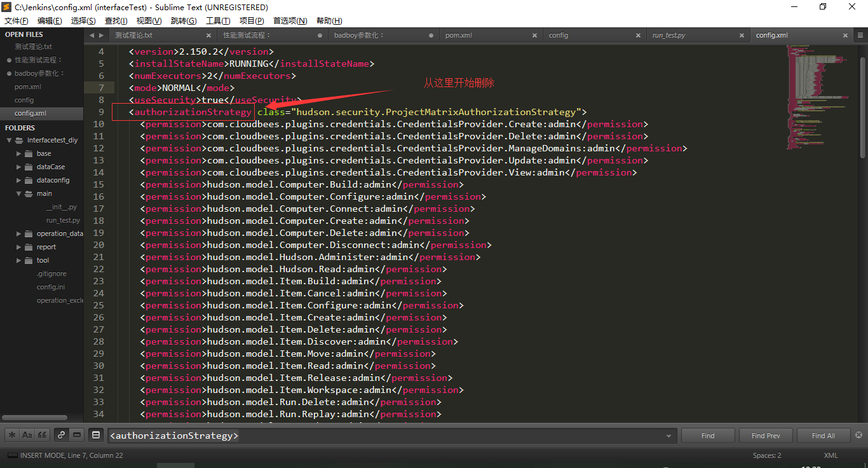Viewport: 868px width, 468px height.
Task: Open the XML syntax selector in status bar
Action: click(831, 455)
